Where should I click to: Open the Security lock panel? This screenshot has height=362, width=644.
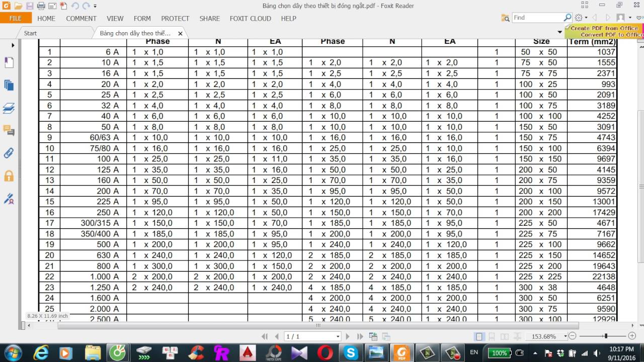coord(9,175)
